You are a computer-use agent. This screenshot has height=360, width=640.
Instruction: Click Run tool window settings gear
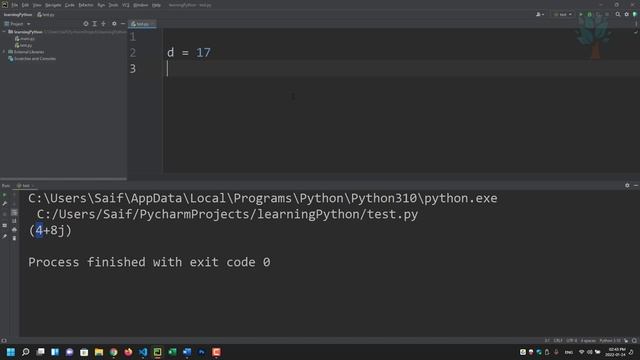[x=627, y=185]
